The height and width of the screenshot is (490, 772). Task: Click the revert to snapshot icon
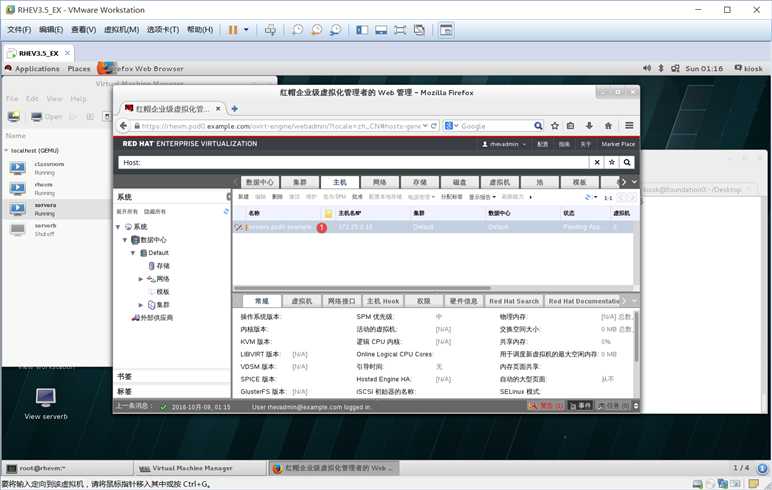tap(317, 30)
